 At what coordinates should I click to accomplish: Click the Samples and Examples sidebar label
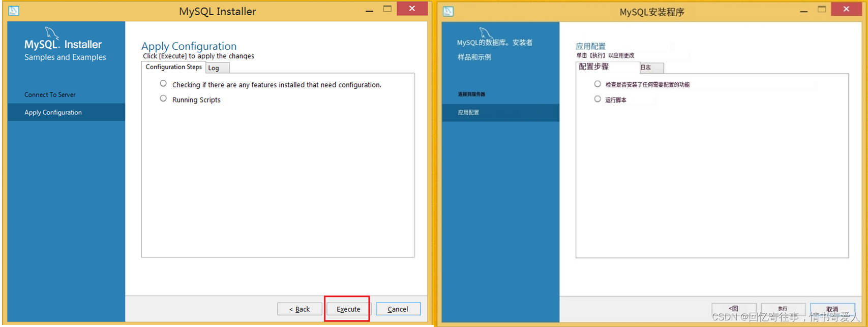(x=65, y=57)
